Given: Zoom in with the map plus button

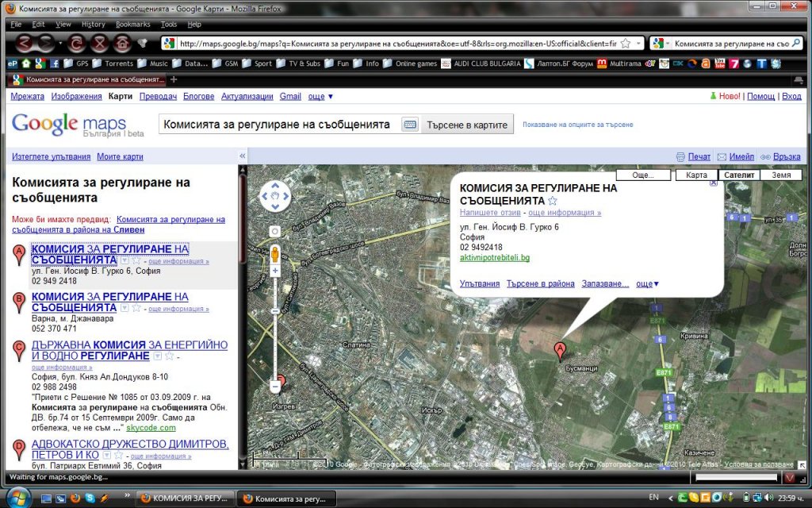Looking at the screenshot, I should click(x=275, y=271).
